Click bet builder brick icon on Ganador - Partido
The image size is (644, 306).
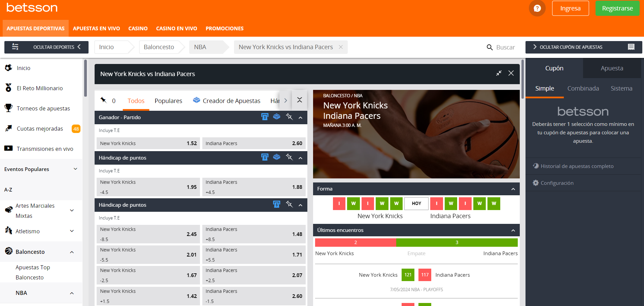pos(277,117)
